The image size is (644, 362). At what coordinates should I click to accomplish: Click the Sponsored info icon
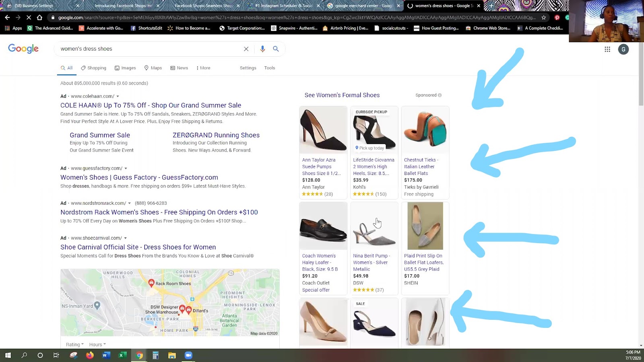point(440,95)
